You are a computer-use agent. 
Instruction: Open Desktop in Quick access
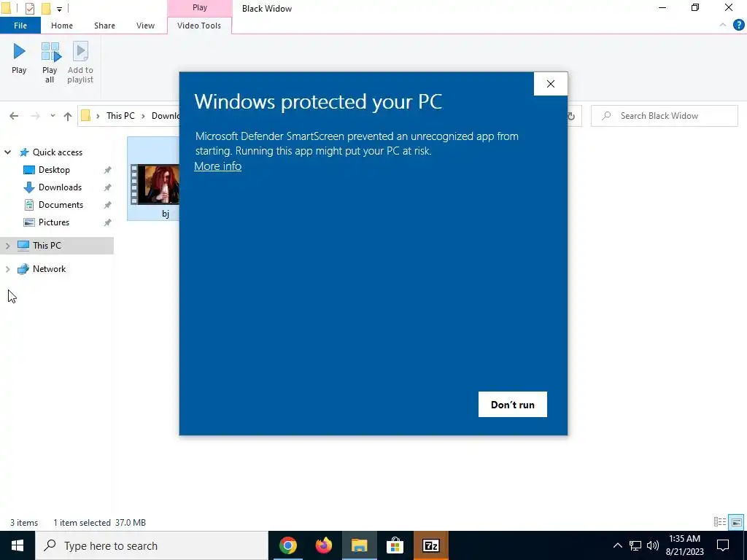click(x=54, y=170)
